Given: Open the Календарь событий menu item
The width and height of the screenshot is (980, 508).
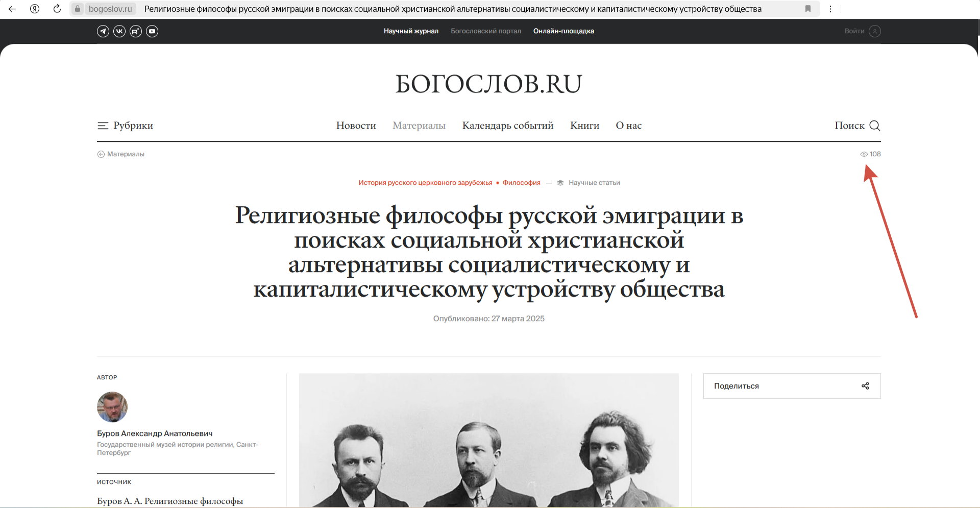Looking at the screenshot, I should click(507, 126).
